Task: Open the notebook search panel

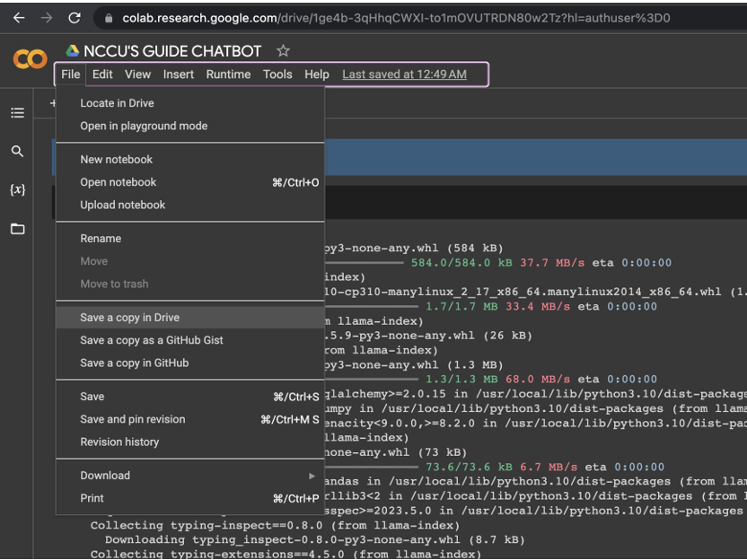Action: [16, 152]
